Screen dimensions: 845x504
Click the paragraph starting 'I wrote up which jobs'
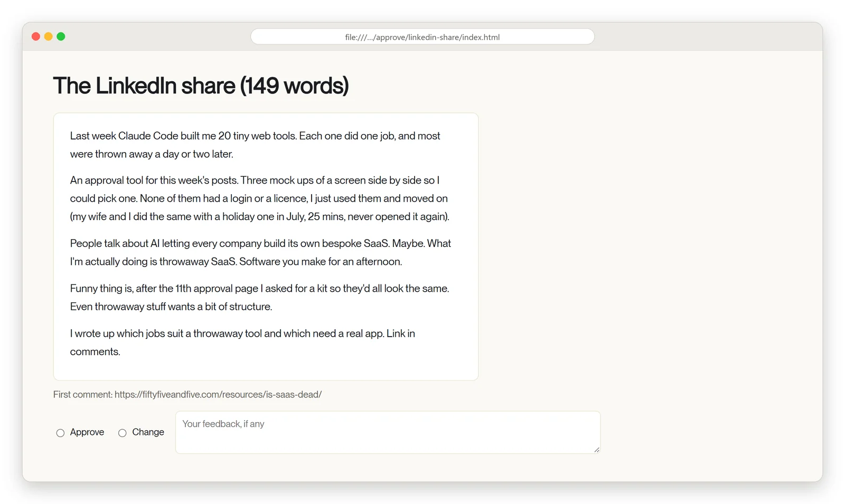tap(242, 343)
